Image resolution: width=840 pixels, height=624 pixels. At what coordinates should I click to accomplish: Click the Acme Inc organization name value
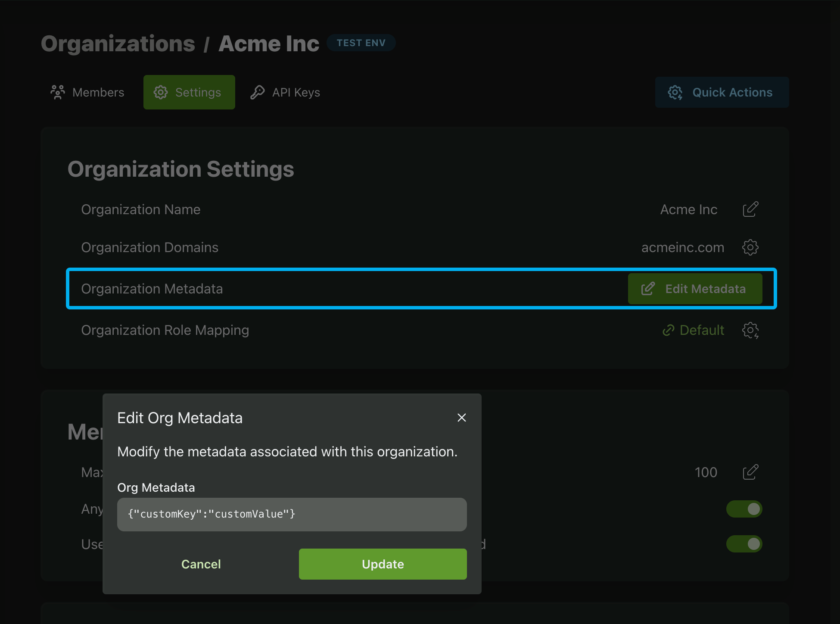click(x=689, y=209)
